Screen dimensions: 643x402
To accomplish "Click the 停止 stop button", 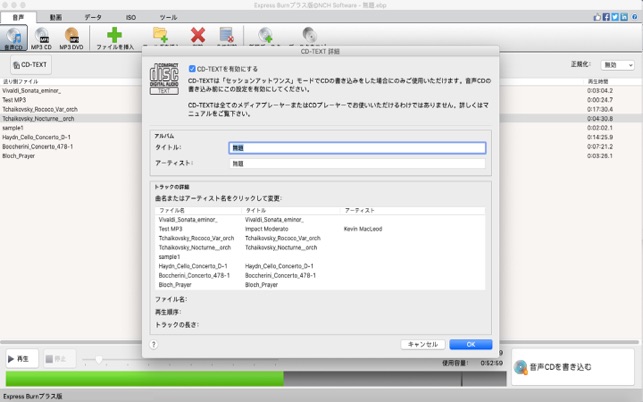I will tap(59, 359).
